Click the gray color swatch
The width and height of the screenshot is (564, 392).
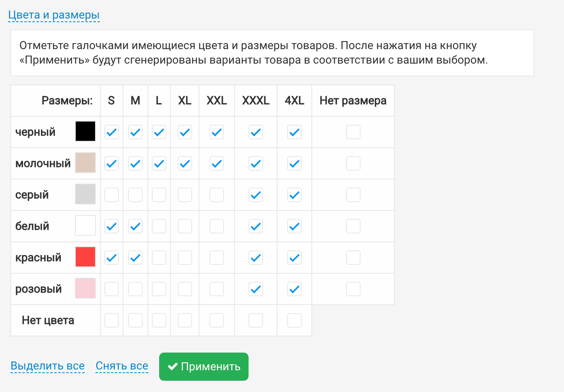click(x=85, y=194)
